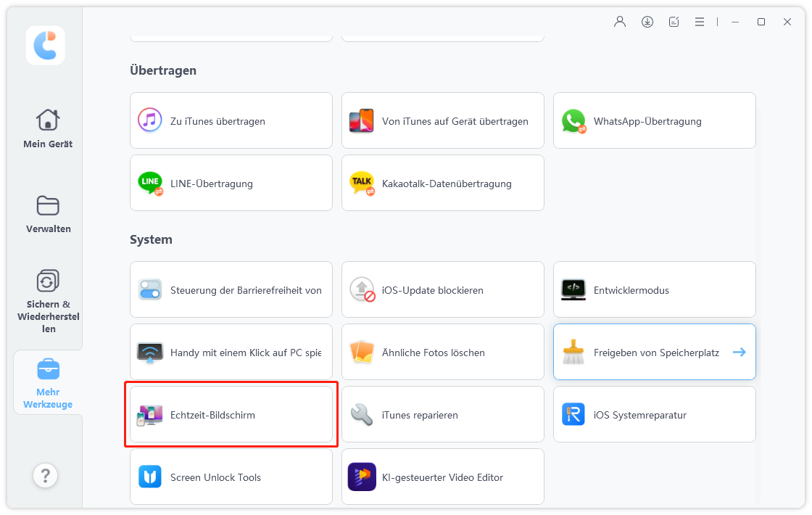Click the broom cleanup icon
Viewport: 812px width, 515px height.
point(573,352)
